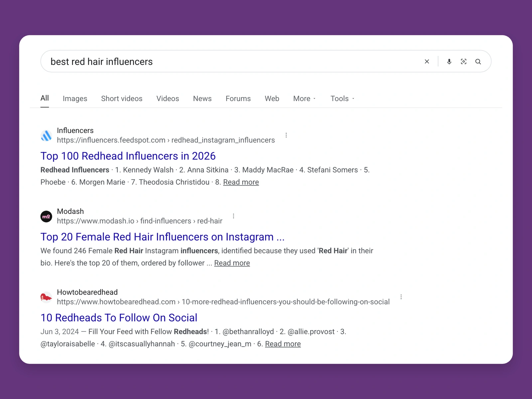
Task: Open search by image lens icon
Action: click(464, 62)
